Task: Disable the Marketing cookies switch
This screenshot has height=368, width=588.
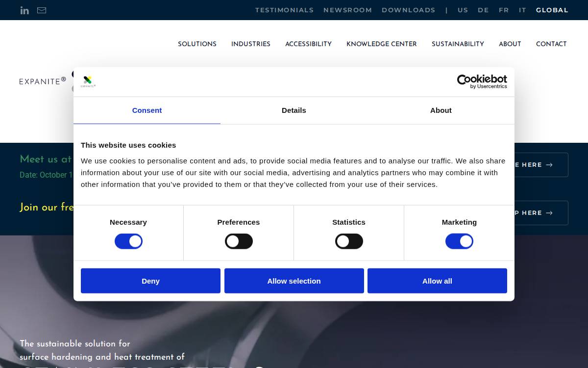Action: pyautogui.click(x=459, y=241)
